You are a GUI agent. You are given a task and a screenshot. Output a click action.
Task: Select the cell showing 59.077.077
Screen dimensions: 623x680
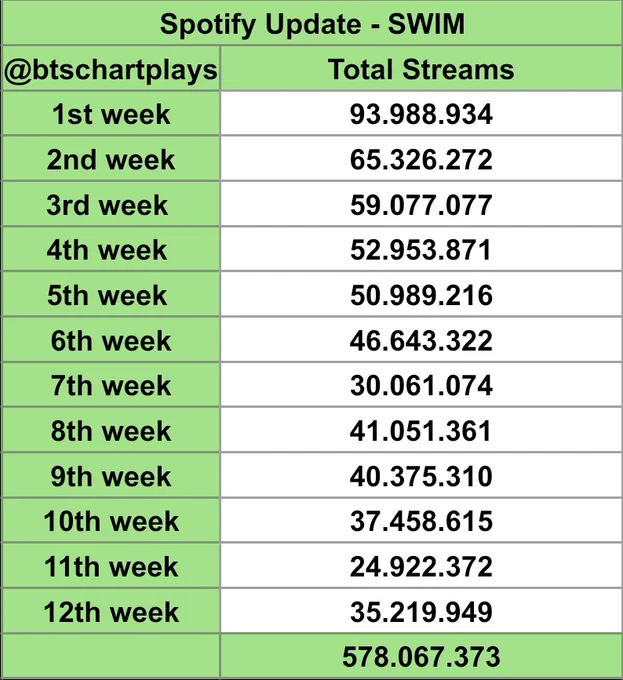click(x=421, y=204)
